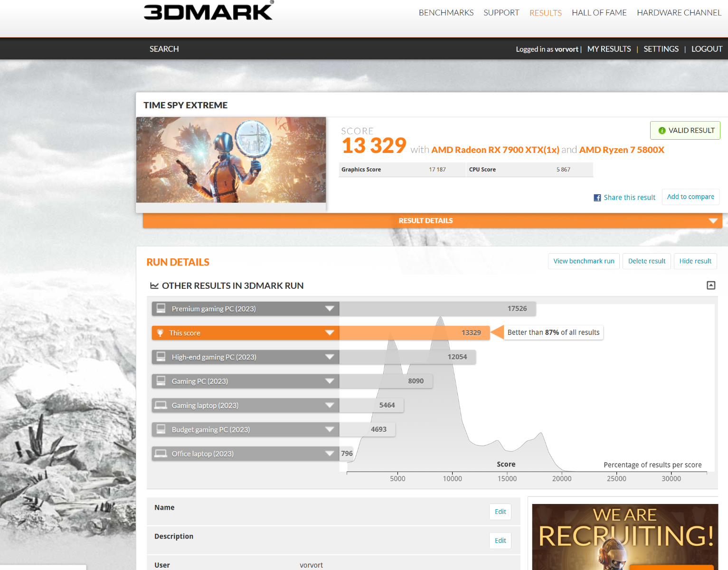Click the chart icon beside Other Results heading
The width and height of the screenshot is (728, 570).
154,285
